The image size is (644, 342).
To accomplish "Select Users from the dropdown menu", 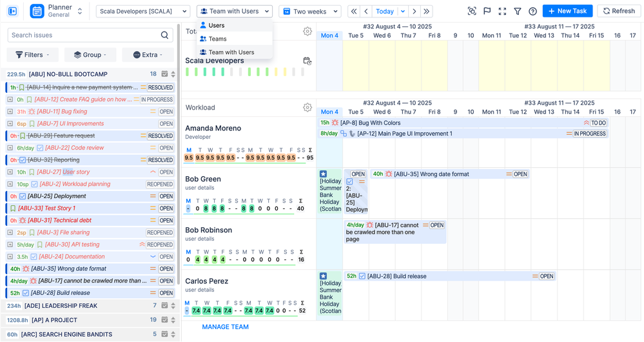I will [x=217, y=26].
